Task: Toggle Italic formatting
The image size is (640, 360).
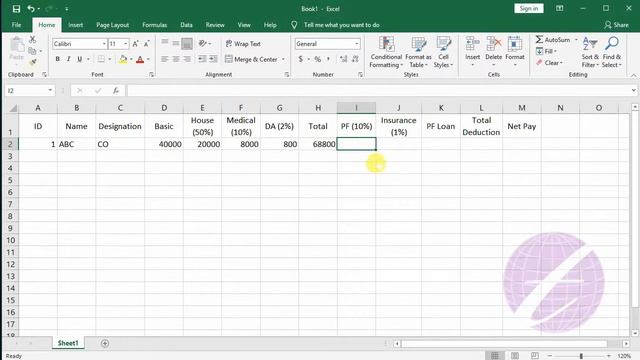Action: coord(69,59)
